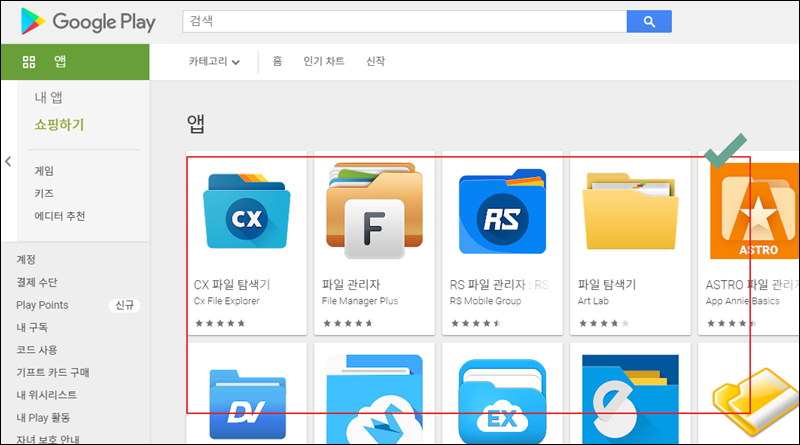
Task: Focus the 검색 search input field
Action: click(x=405, y=21)
